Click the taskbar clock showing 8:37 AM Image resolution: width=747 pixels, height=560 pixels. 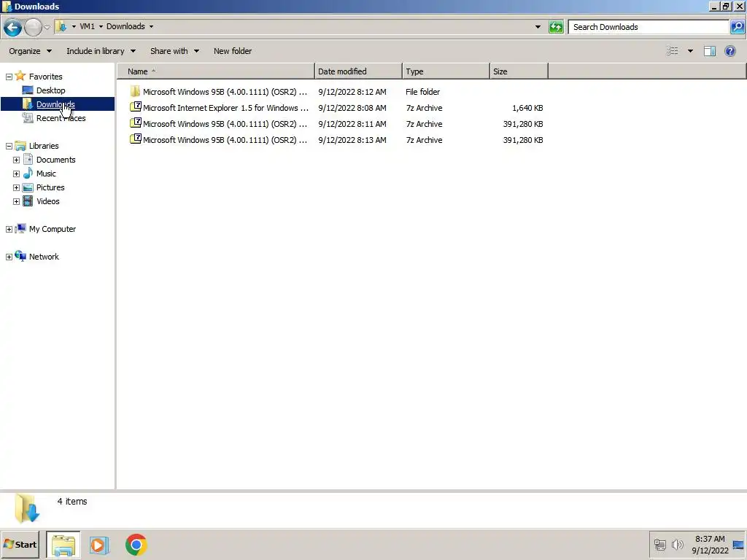[x=710, y=544]
